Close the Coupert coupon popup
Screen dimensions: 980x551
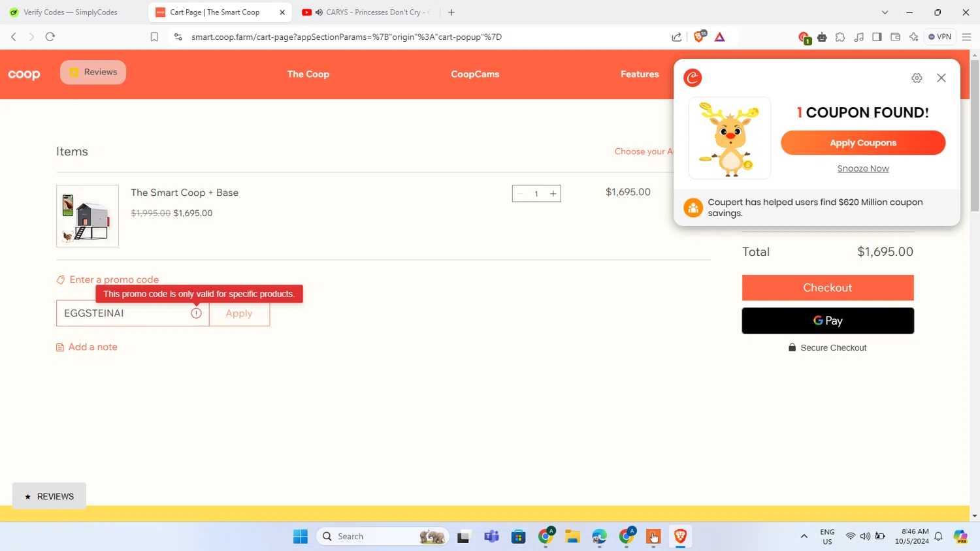click(x=941, y=78)
